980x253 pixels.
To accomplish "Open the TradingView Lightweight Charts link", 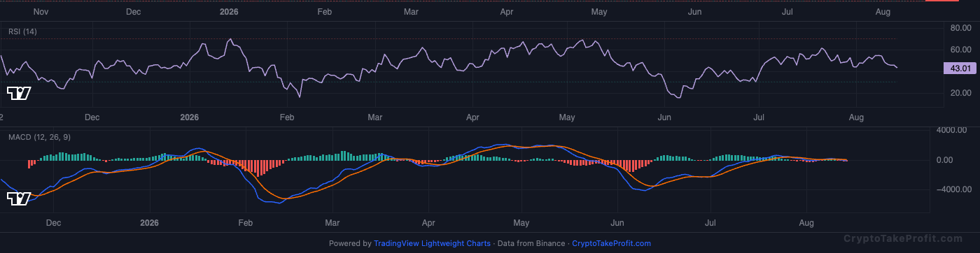I will (432, 244).
